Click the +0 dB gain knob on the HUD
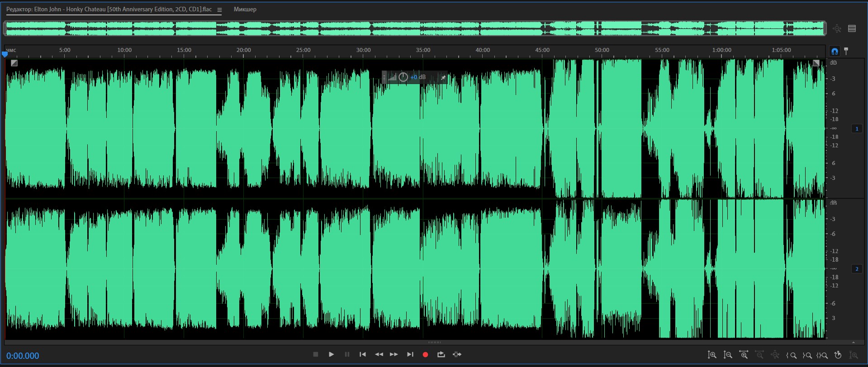 tap(403, 77)
